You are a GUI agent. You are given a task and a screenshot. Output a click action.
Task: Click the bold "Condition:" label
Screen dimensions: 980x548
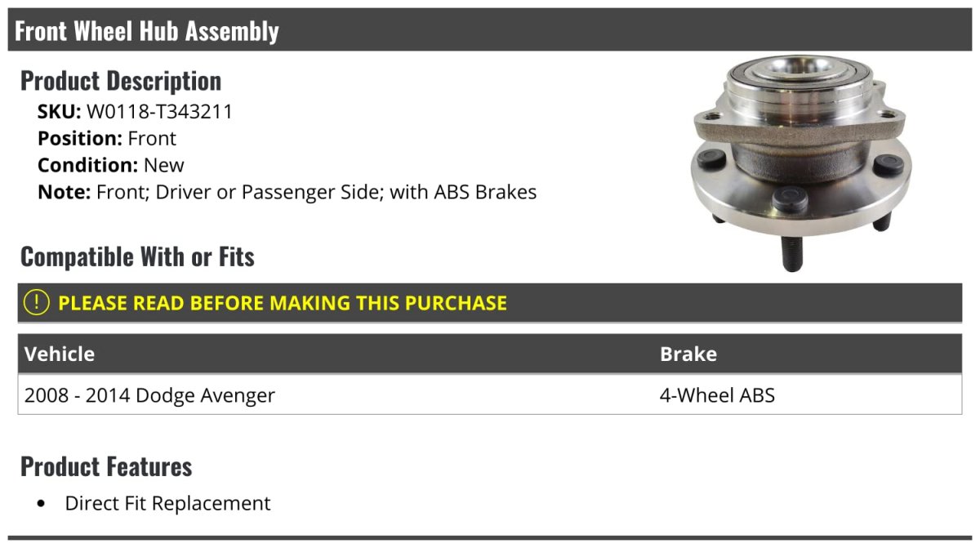[x=87, y=165]
